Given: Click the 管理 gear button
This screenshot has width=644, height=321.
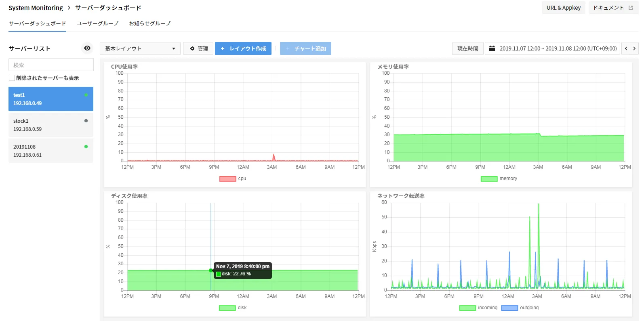Looking at the screenshot, I should pyautogui.click(x=198, y=48).
